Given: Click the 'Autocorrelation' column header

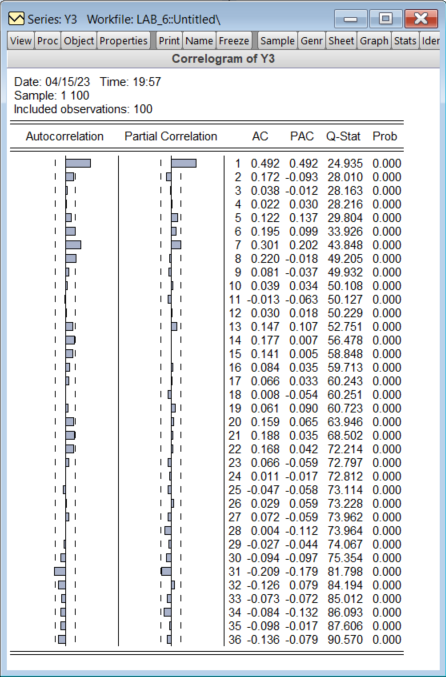Looking at the screenshot, I should pos(64,136).
